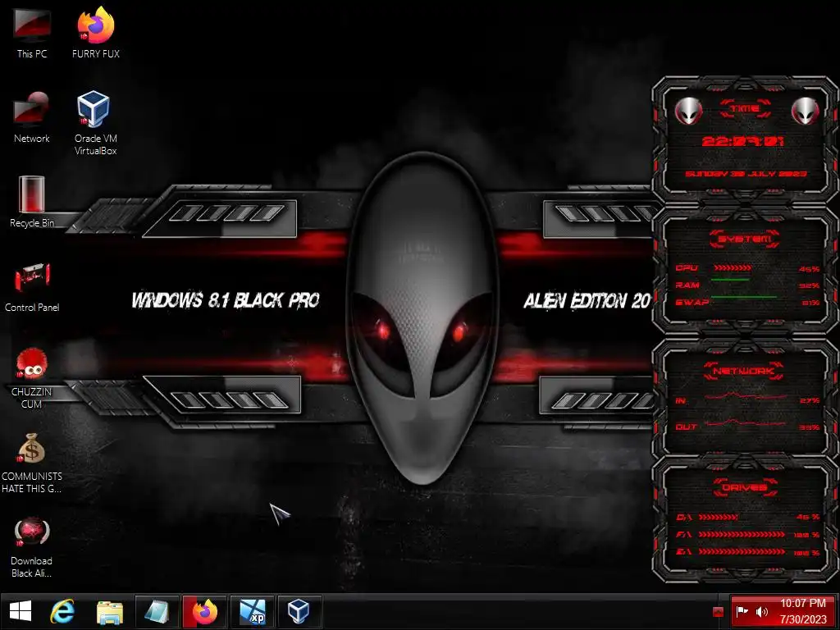Image resolution: width=840 pixels, height=630 pixels.
Task: Click the network IN graph row
Action: pos(747,399)
